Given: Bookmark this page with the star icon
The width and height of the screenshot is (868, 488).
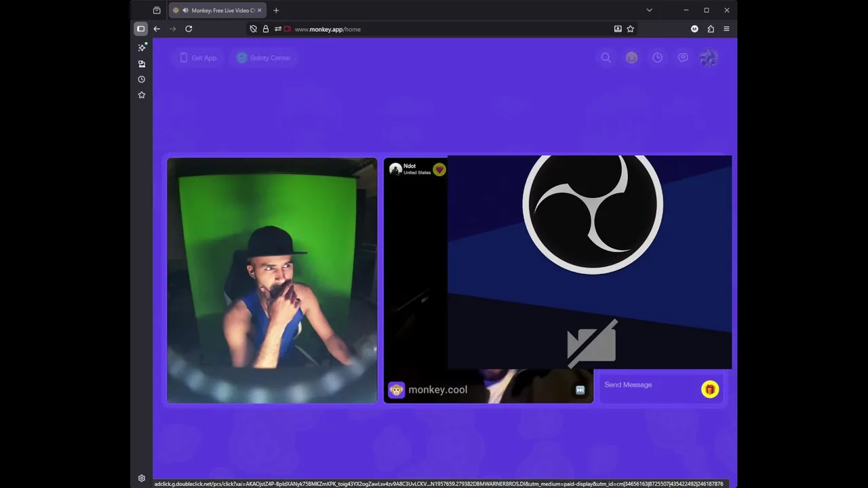Looking at the screenshot, I should (631, 29).
